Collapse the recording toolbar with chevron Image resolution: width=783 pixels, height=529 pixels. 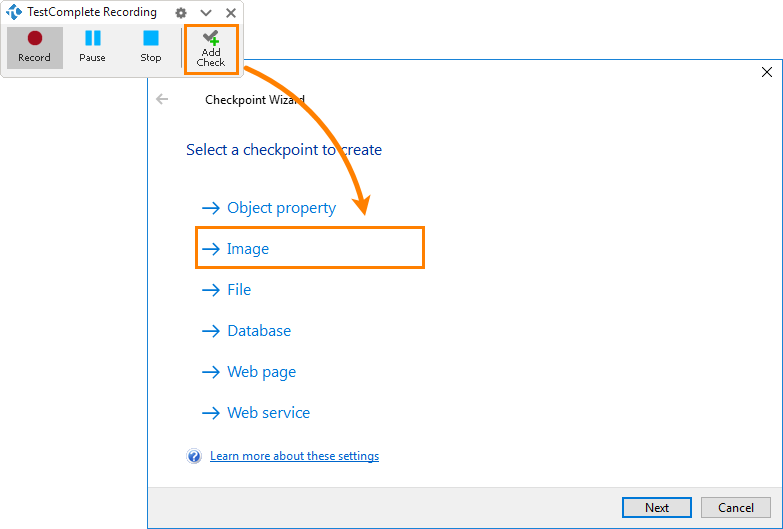pos(206,13)
